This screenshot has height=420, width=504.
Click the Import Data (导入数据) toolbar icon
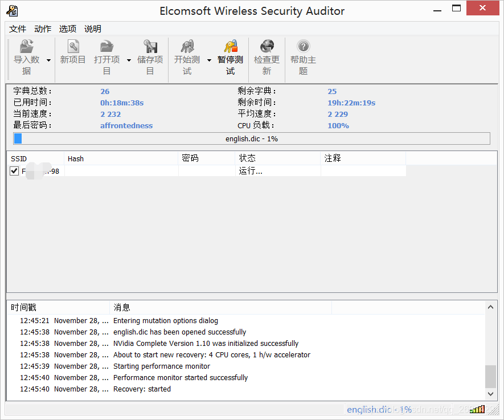click(x=26, y=47)
